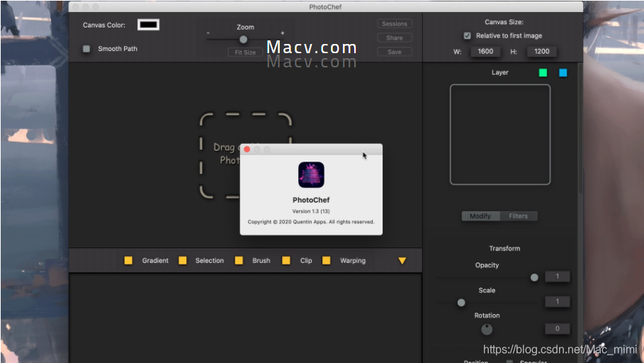
Task: Toggle the Selection yellow square
Action: tap(182, 261)
